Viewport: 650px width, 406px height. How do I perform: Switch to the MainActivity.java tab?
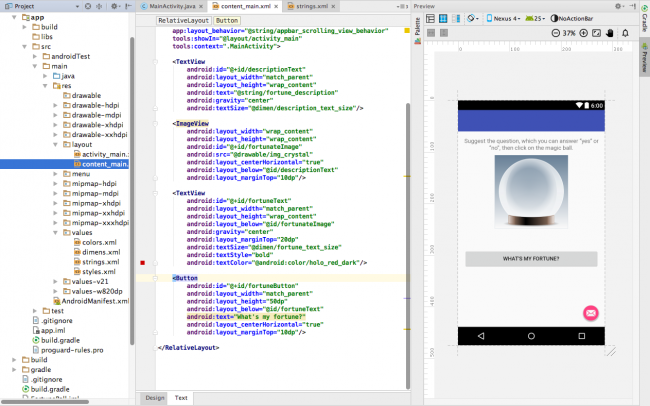(172, 6)
